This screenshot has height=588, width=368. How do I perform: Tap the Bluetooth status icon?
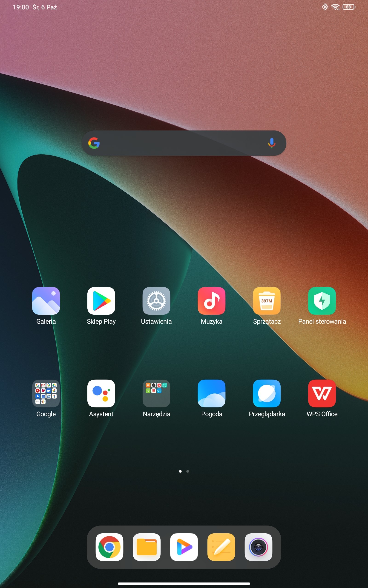325,7
